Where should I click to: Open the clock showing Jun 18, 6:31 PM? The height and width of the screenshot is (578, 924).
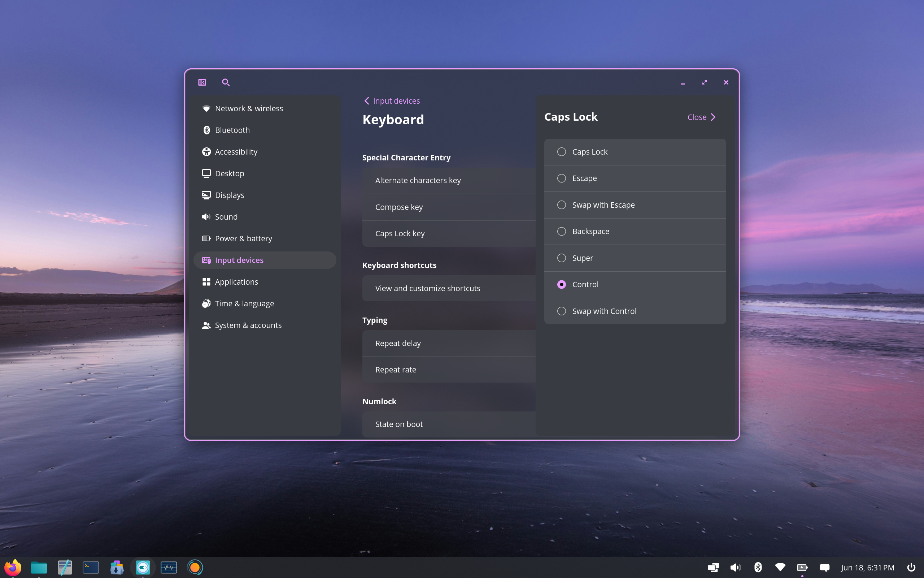click(x=867, y=567)
